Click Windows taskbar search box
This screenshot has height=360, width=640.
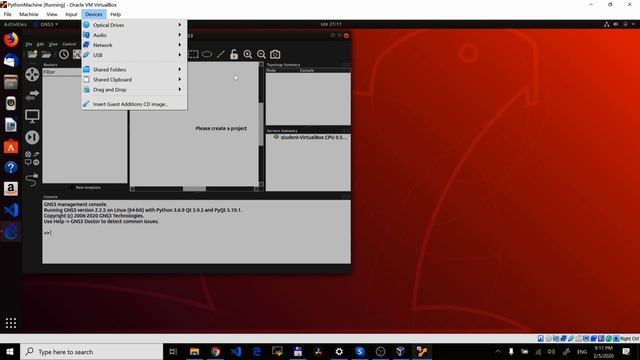tap(91, 352)
